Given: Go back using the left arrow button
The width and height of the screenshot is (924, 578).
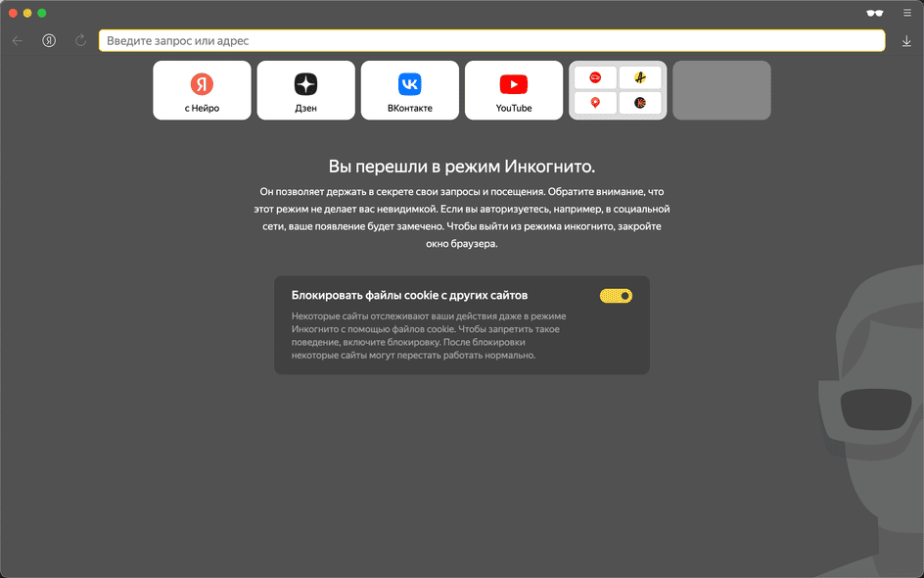Looking at the screenshot, I should pos(18,41).
